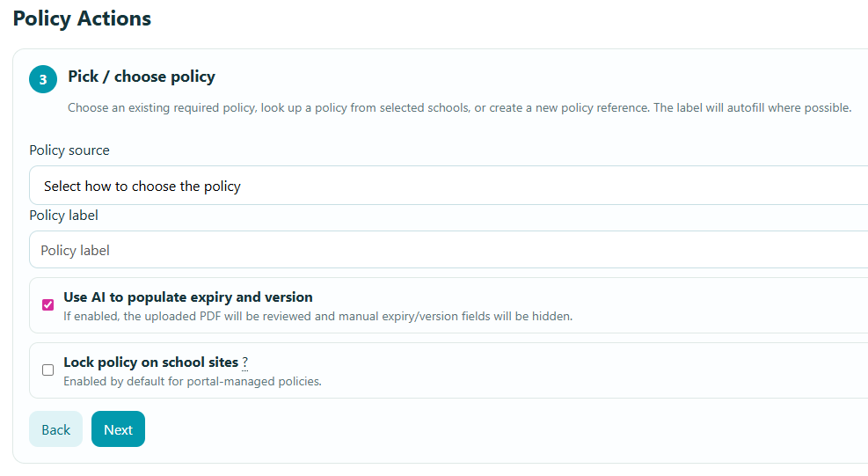Click the Back button
The height and width of the screenshot is (476, 868).
(55, 429)
